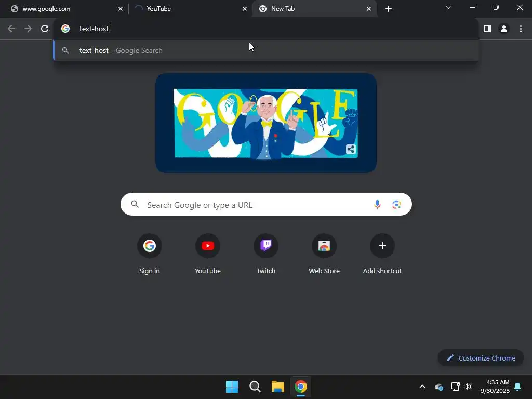The image size is (532, 399).
Task: Open the Web Store shortcut
Action: tap(324, 254)
